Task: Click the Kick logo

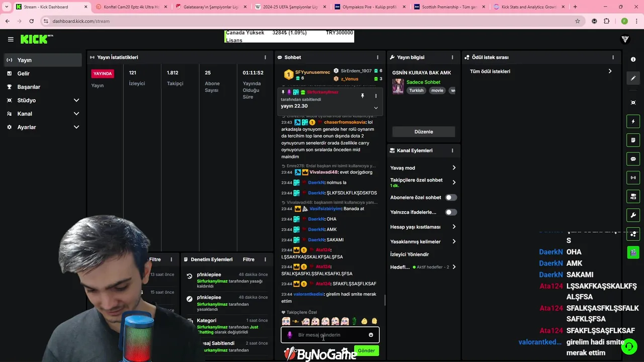Action: click(x=37, y=39)
